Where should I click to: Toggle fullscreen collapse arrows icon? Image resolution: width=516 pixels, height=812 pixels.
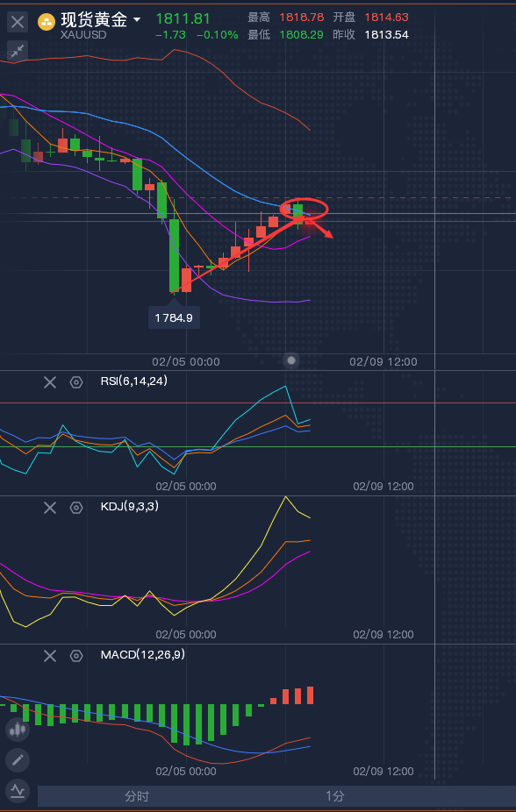[x=18, y=51]
